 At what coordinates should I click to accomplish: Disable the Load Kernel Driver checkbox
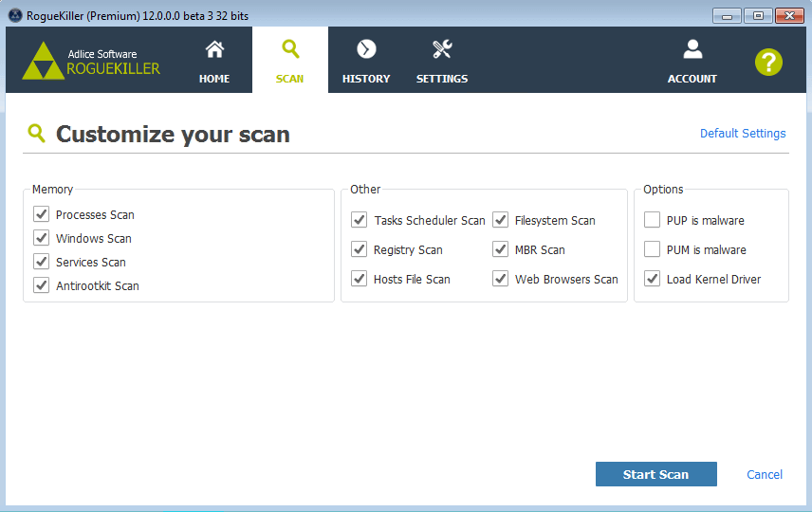652,280
